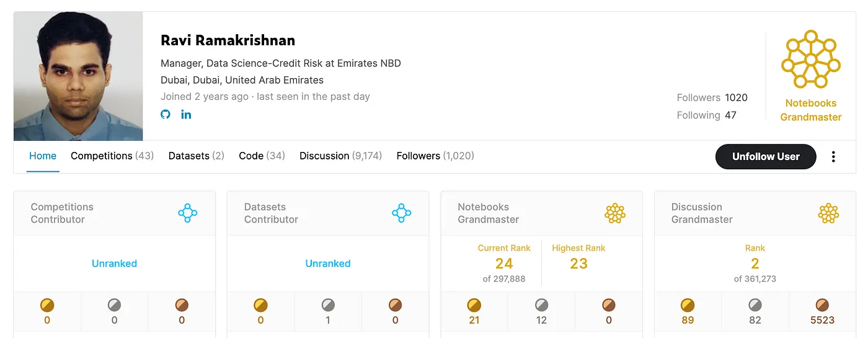The image size is (868, 338).
Task: Click the Unfollow User button
Action: 766,157
